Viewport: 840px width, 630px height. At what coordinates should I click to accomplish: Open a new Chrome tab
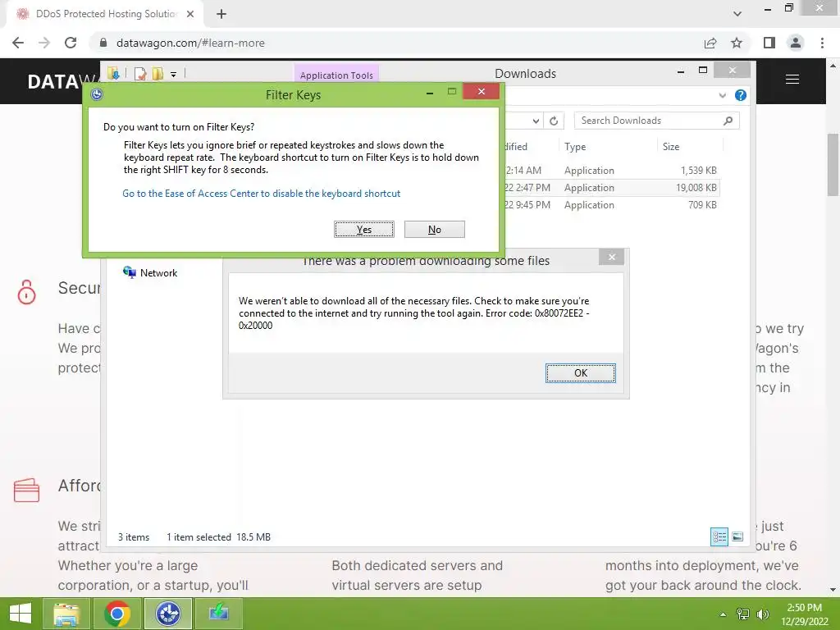[221, 14]
